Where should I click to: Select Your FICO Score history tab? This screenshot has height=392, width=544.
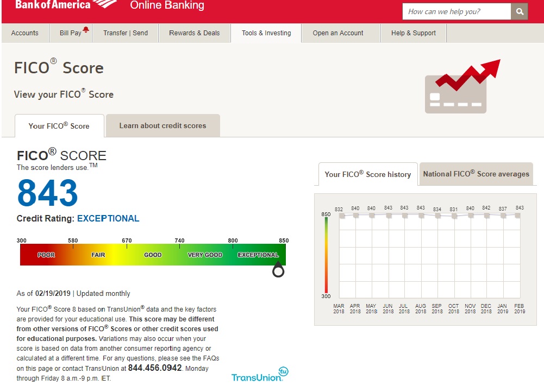click(x=368, y=174)
